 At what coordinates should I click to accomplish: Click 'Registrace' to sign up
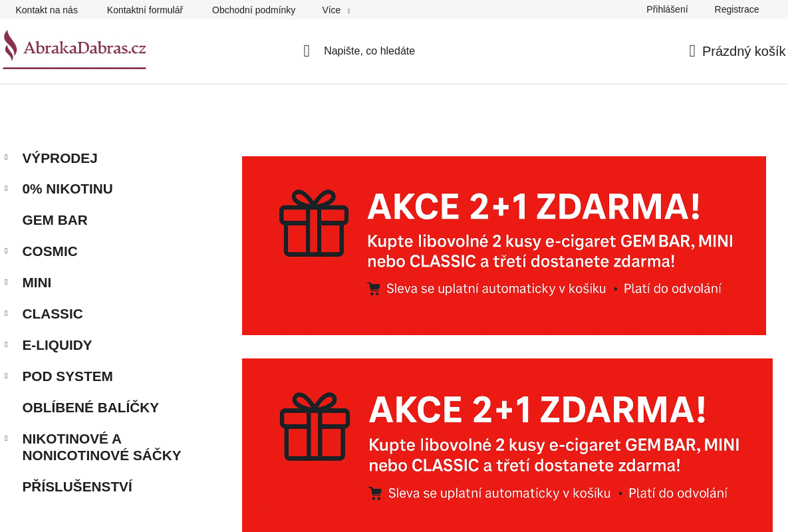[x=737, y=9]
